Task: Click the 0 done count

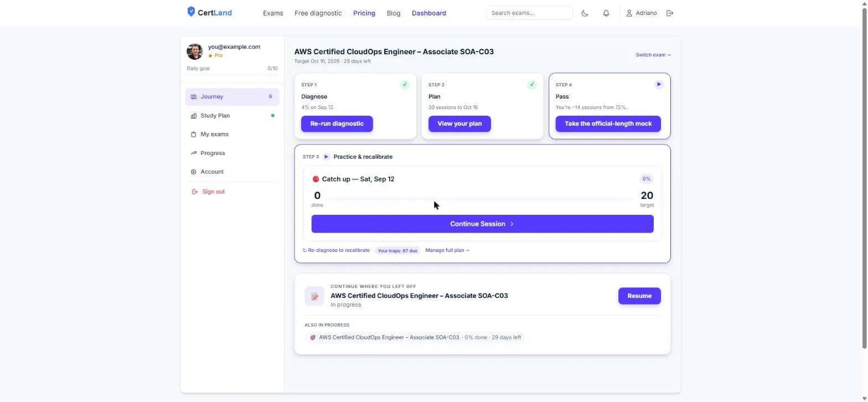Action: click(x=317, y=195)
